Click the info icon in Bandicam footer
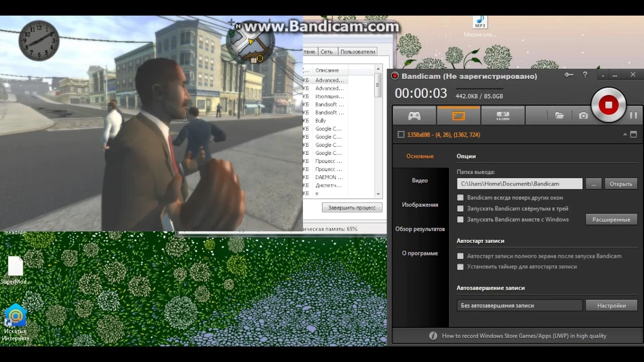Screen dimensions: 644x362 [433, 336]
